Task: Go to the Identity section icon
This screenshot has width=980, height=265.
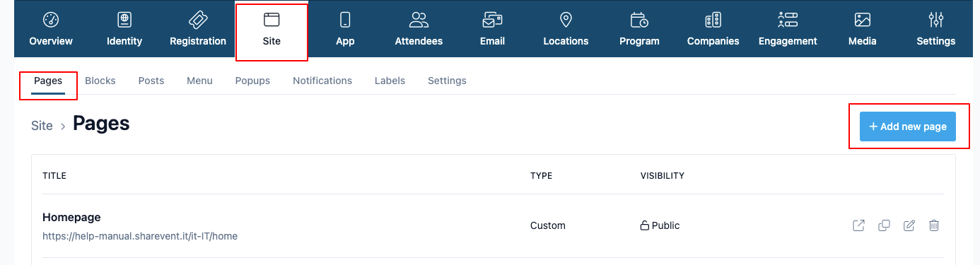Action: point(124,20)
